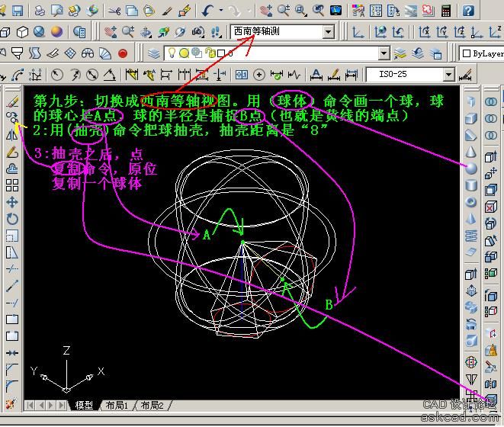Expand the layer list dropdown
This screenshot has height=427, width=504.
pyautogui.click(x=384, y=53)
